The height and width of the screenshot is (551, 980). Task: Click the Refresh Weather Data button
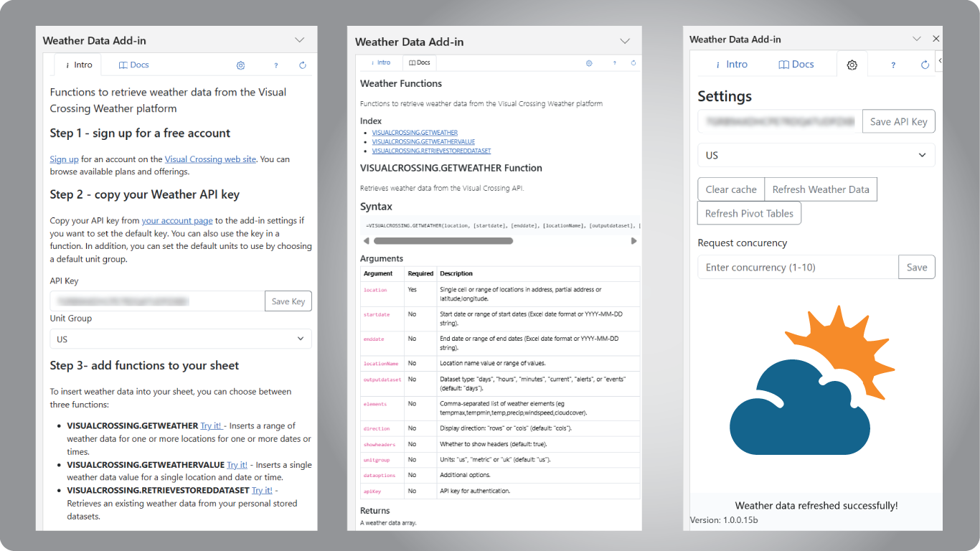click(821, 189)
